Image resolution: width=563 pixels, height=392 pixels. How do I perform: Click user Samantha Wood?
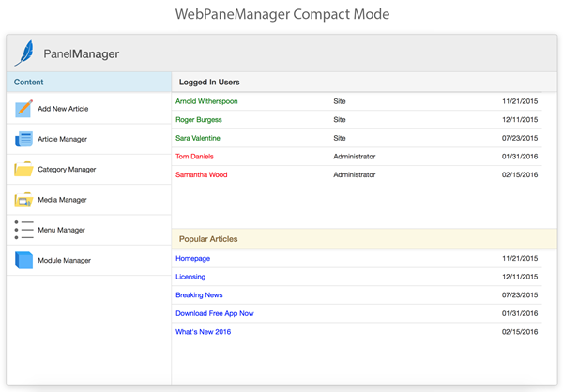coord(201,174)
